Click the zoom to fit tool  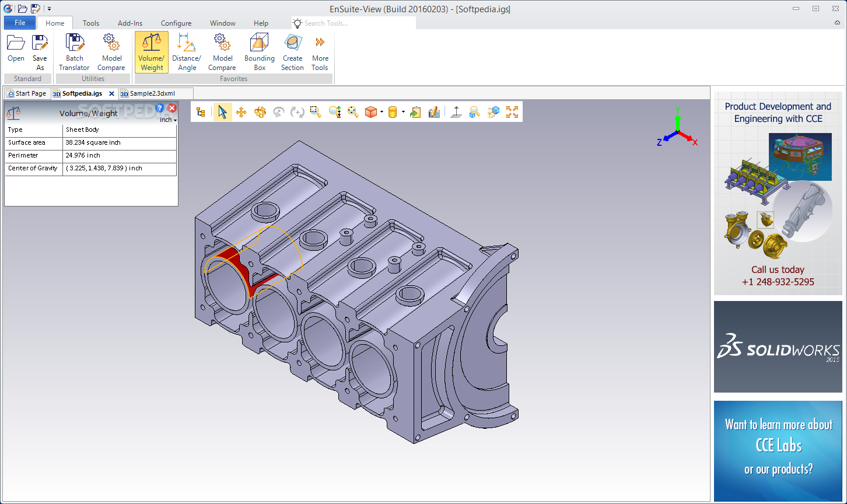pyautogui.click(x=353, y=112)
